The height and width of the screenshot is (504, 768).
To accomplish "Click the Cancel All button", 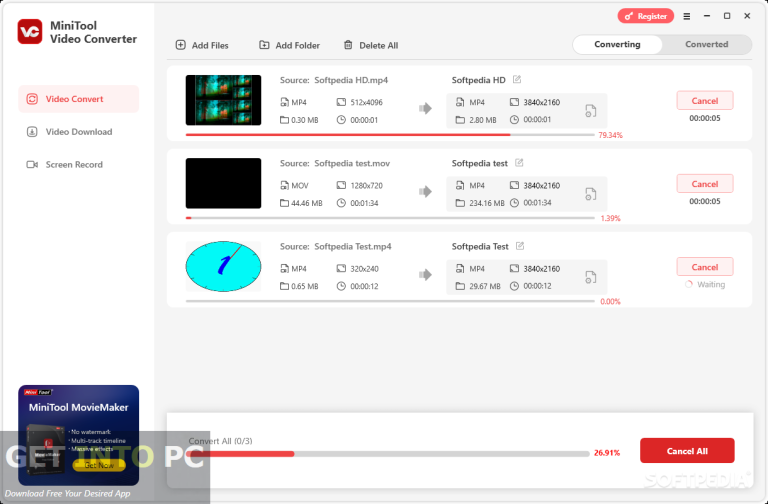I will pyautogui.click(x=687, y=451).
